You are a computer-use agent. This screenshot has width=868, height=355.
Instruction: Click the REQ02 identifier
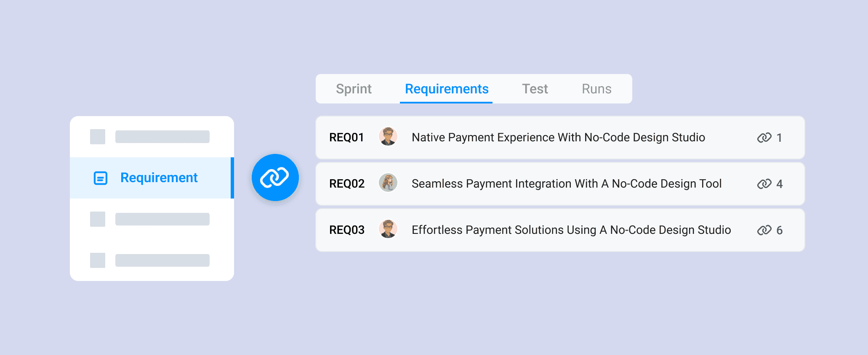click(x=347, y=184)
